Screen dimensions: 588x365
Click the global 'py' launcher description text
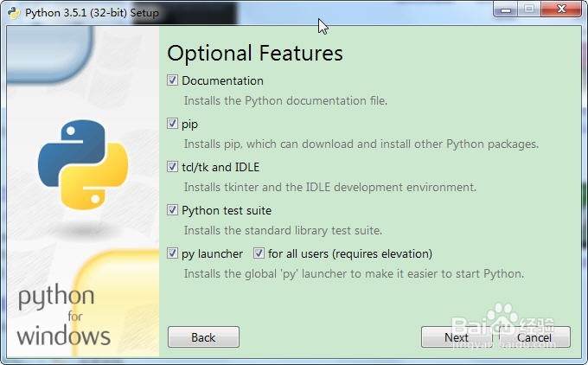[x=354, y=274]
